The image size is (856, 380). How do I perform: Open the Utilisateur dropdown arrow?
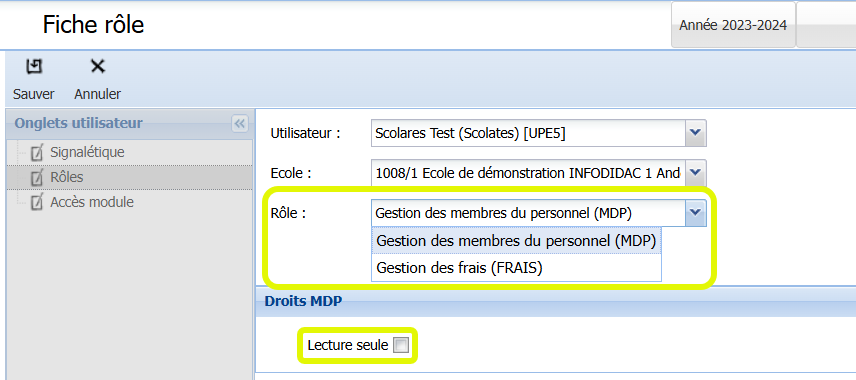[x=696, y=133]
